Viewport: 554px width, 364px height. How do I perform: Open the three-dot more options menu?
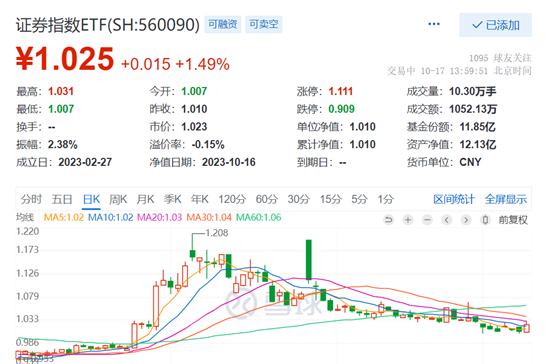point(434,24)
